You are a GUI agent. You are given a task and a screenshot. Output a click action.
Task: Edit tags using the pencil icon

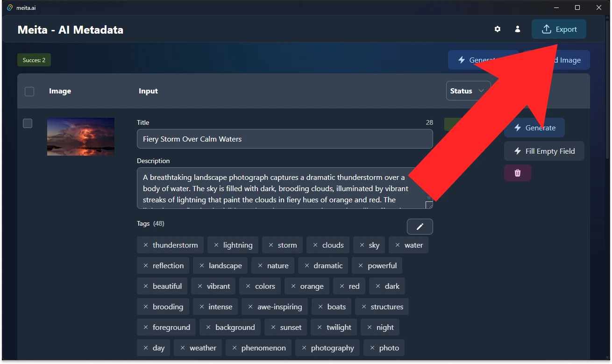420,226
